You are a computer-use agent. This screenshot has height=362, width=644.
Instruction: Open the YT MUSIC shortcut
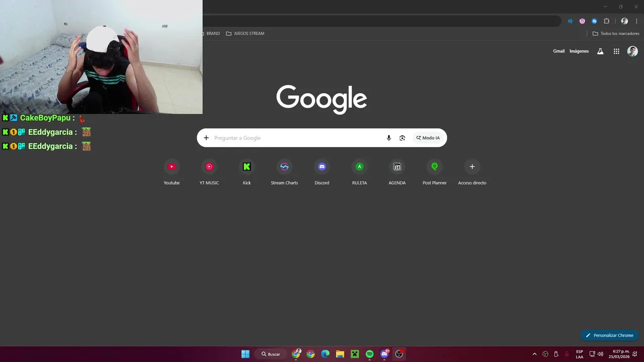point(209,172)
